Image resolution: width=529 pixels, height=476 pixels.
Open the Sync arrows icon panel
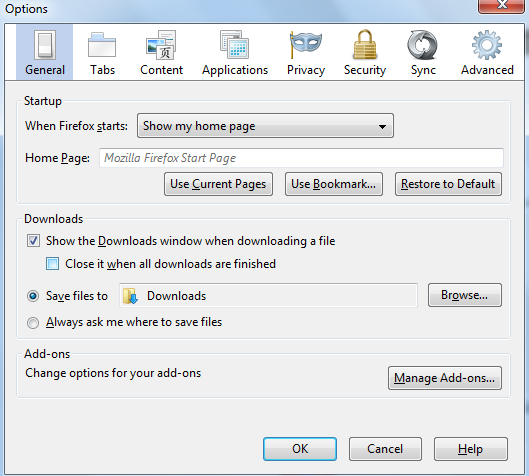coord(422,45)
